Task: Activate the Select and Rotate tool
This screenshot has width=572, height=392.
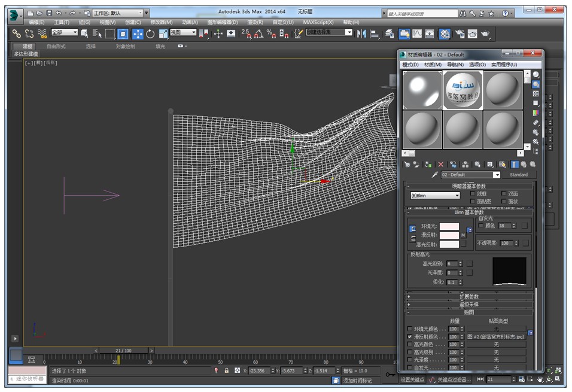Action: pyautogui.click(x=150, y=34)
